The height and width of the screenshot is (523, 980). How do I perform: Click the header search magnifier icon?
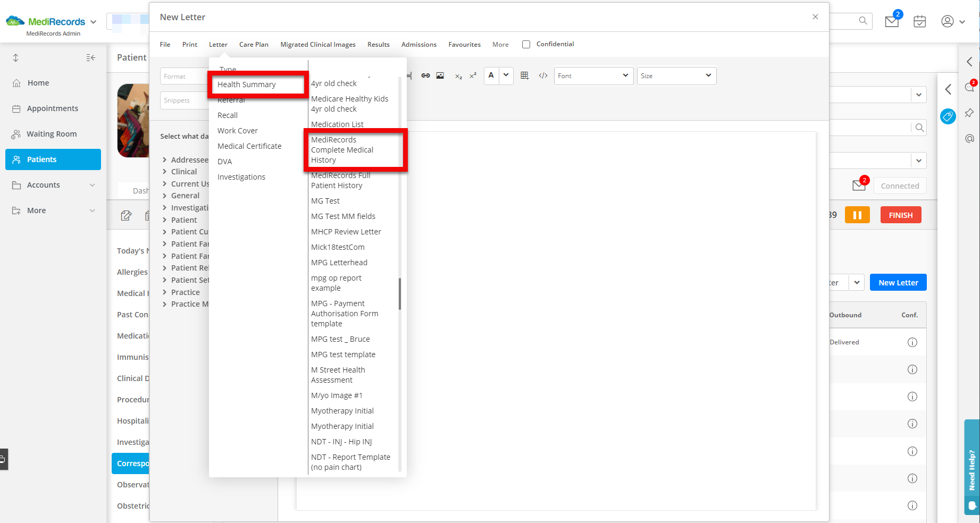[x=863, y=21]
